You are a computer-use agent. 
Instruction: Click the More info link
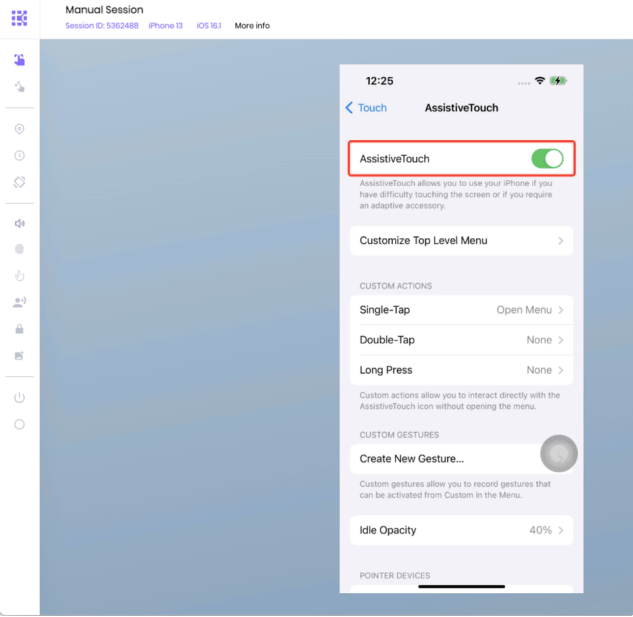tap(252, 25)
